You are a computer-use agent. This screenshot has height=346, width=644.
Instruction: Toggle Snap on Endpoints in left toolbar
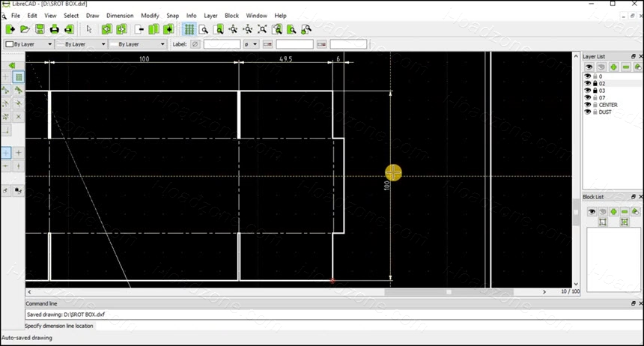(6, 90)
